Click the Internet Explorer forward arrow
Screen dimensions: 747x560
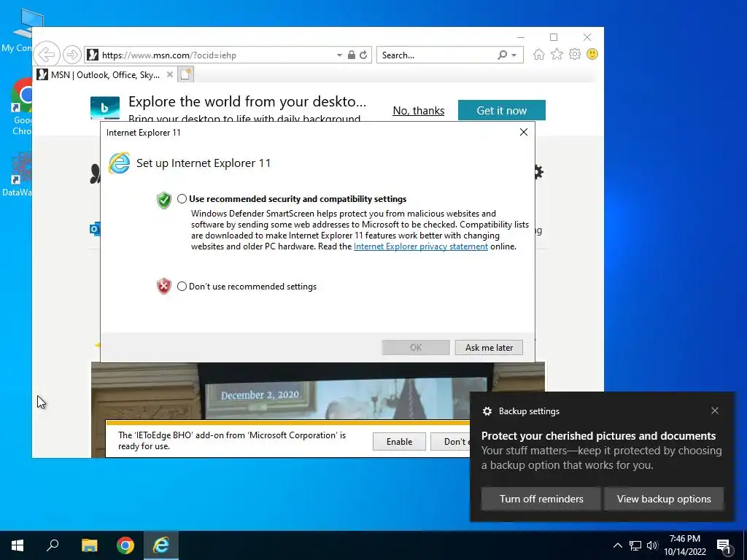click(72, 55)
